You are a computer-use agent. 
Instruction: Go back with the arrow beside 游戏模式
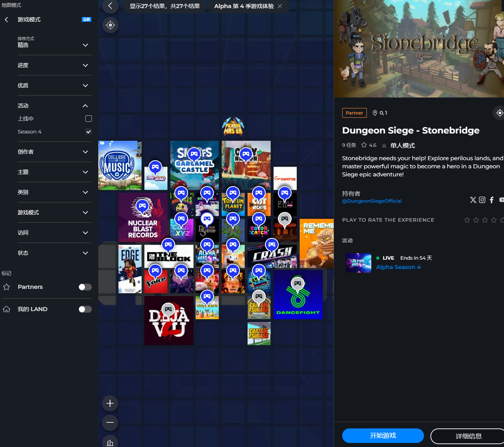[6, 19]
